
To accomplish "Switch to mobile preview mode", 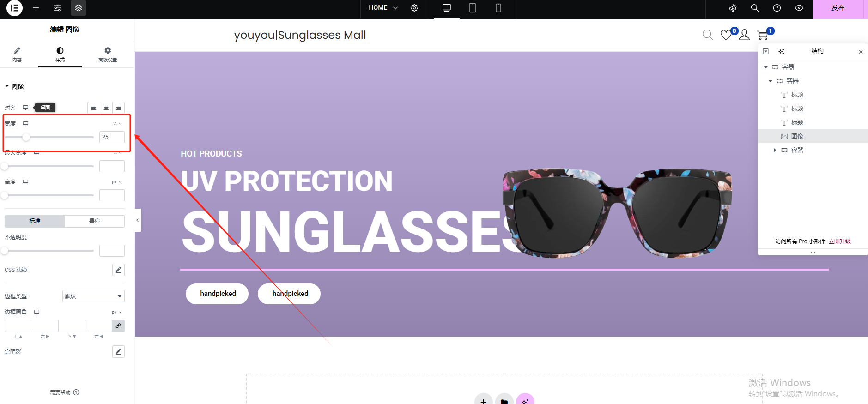I will [498, 8].
